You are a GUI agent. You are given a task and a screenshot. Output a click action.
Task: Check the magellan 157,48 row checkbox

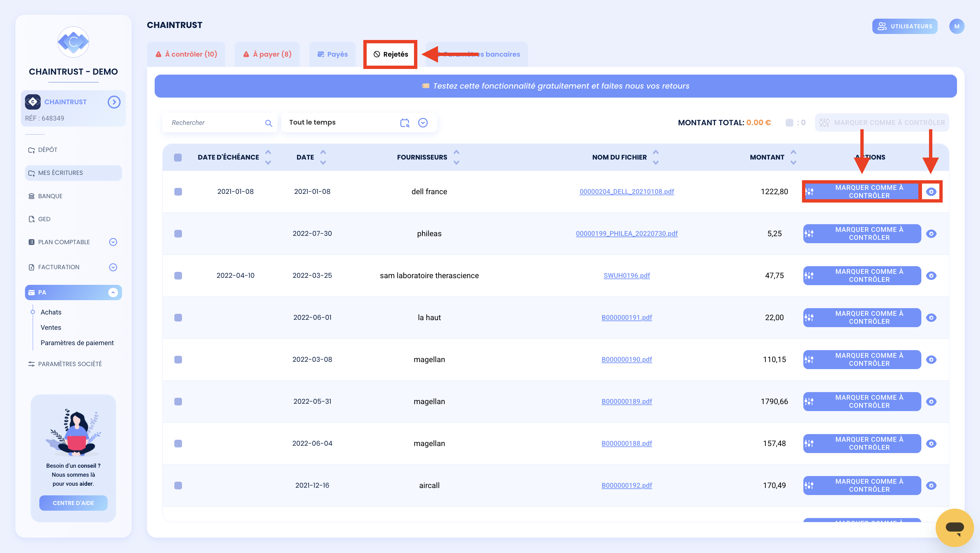pyautogui.click(x=178, y=443)
